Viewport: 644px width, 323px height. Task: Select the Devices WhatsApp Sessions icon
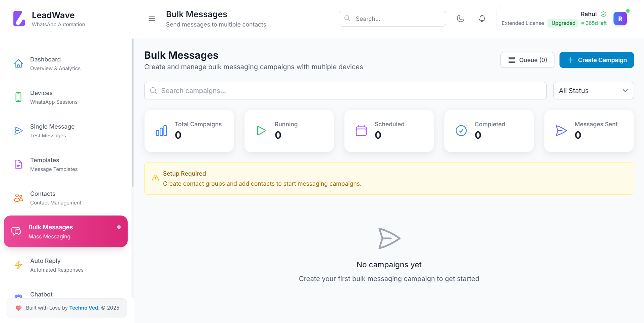(18, 97)
